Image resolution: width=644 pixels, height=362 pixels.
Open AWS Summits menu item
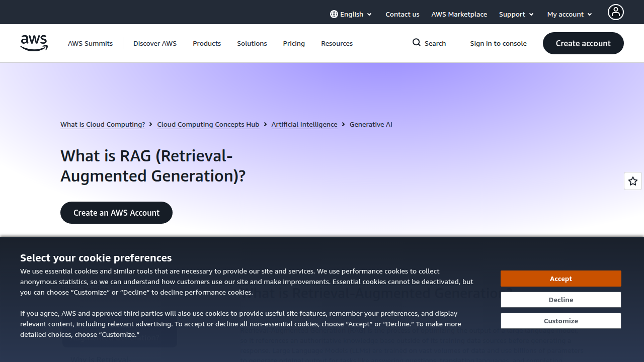[91, 43]
